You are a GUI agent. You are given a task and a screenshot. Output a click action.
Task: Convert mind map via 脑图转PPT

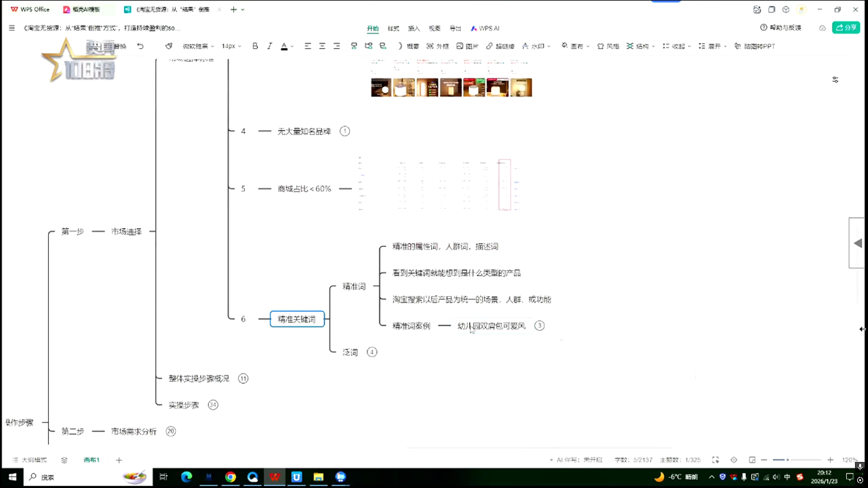pyautogui.click(x=755, y=46)
